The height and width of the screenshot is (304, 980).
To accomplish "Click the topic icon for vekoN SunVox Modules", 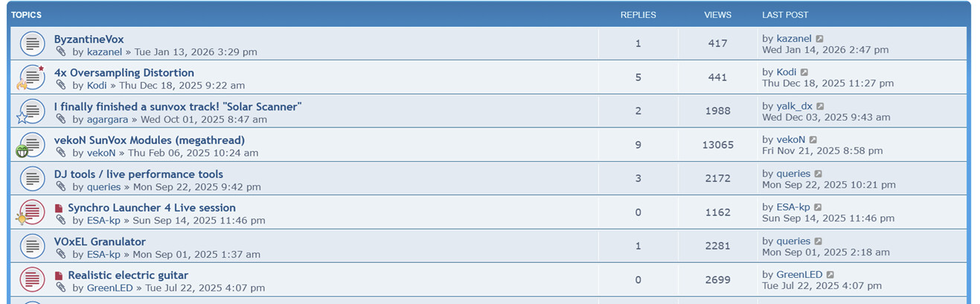I will tap(32, 145).
